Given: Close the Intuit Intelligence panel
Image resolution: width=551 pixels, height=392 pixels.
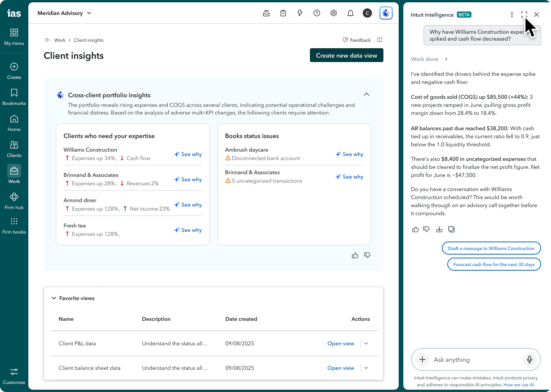Looking at the screenshot, I should pos(536,15).
